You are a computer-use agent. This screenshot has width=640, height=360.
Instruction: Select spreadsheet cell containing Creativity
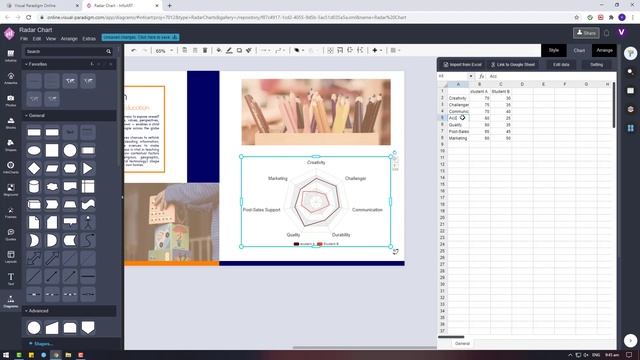point(458,98)
